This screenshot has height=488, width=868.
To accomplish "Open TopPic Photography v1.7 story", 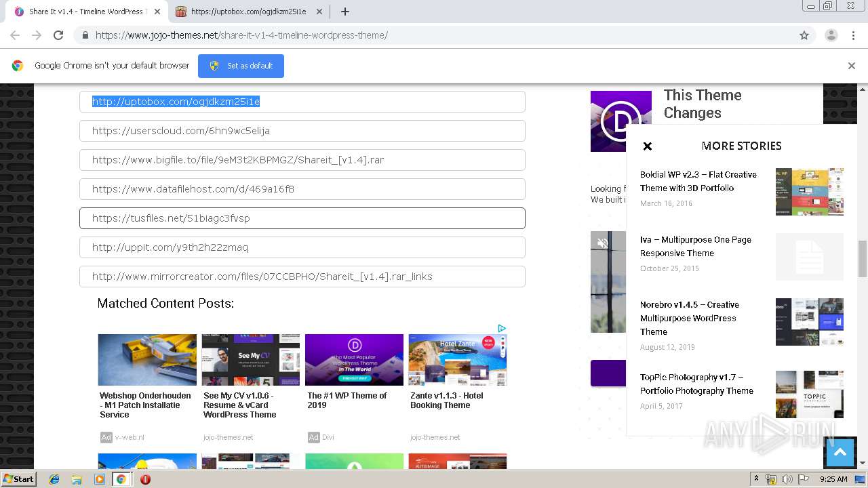I will point(696,384).
